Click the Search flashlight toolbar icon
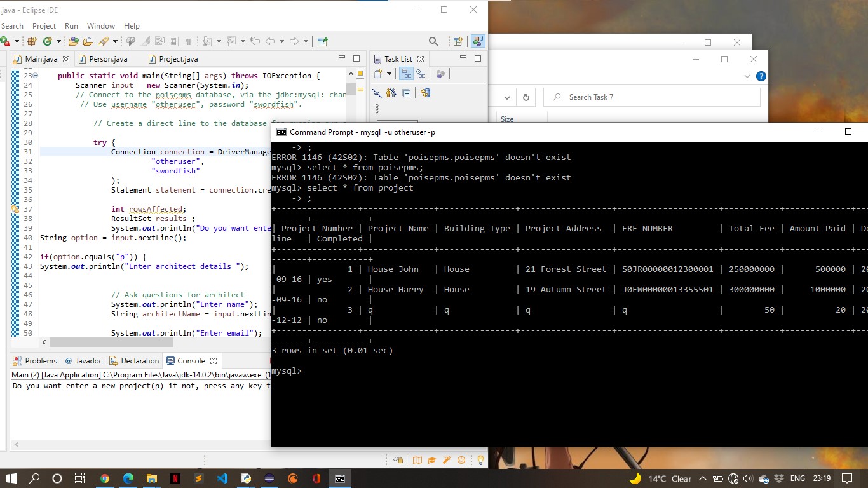This screenshot has height=488, width=868. coord(102,41)
